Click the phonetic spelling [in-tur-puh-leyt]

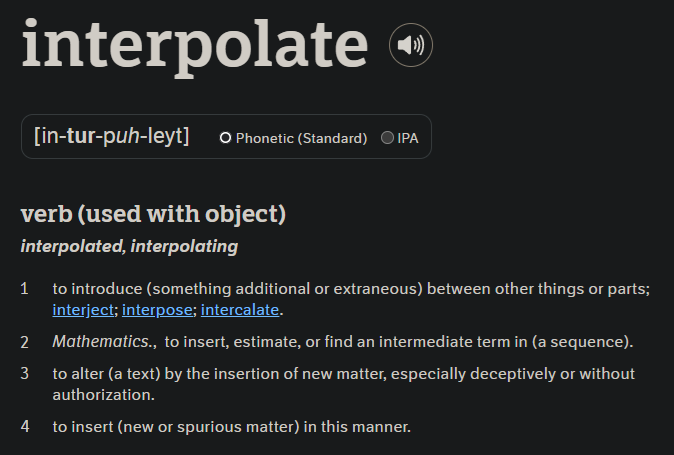(112, 137)
